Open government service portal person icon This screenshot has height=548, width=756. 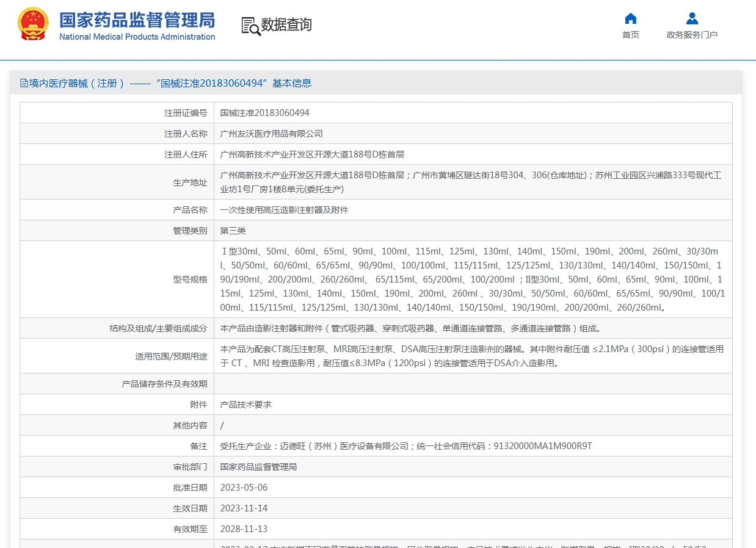[692, 18]
